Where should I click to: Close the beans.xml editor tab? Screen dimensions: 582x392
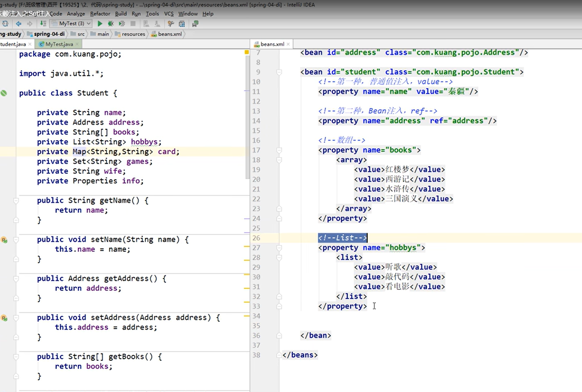pos(288,44)
